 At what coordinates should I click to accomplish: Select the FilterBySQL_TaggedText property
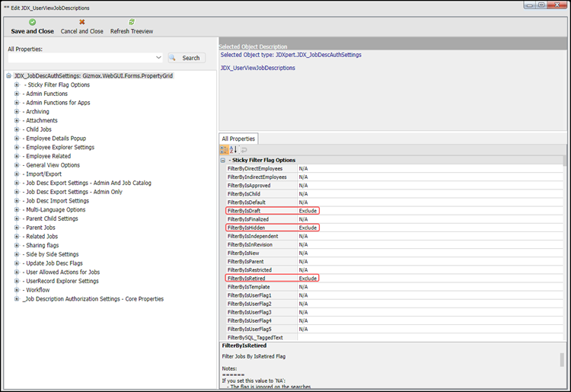(255, 337)
